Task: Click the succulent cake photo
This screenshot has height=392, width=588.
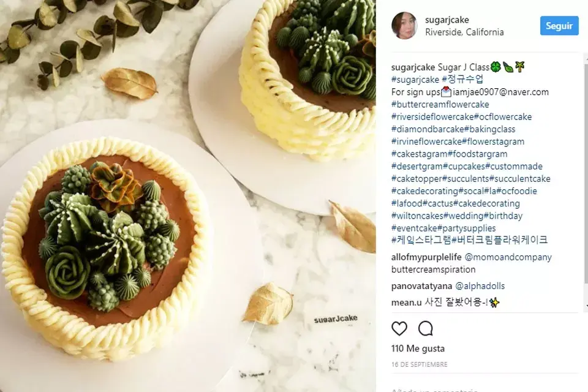Action: (x=188, y=196)
